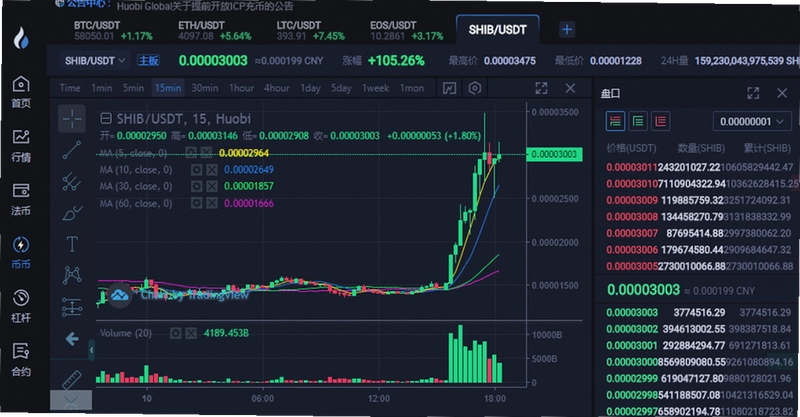800x417 pixels.
Task: Click the TradingView chart logo
Action: pos(119,295)
